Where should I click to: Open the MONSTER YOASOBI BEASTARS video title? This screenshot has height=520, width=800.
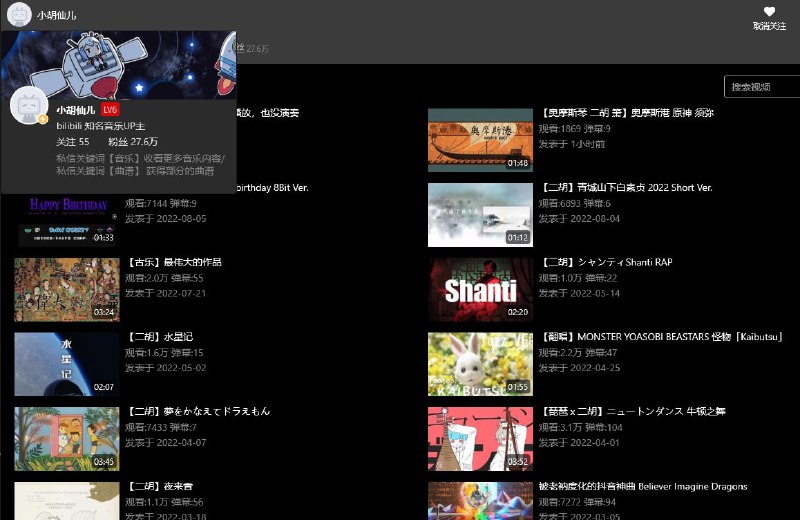pyautogui.click(x=662, y=337)
